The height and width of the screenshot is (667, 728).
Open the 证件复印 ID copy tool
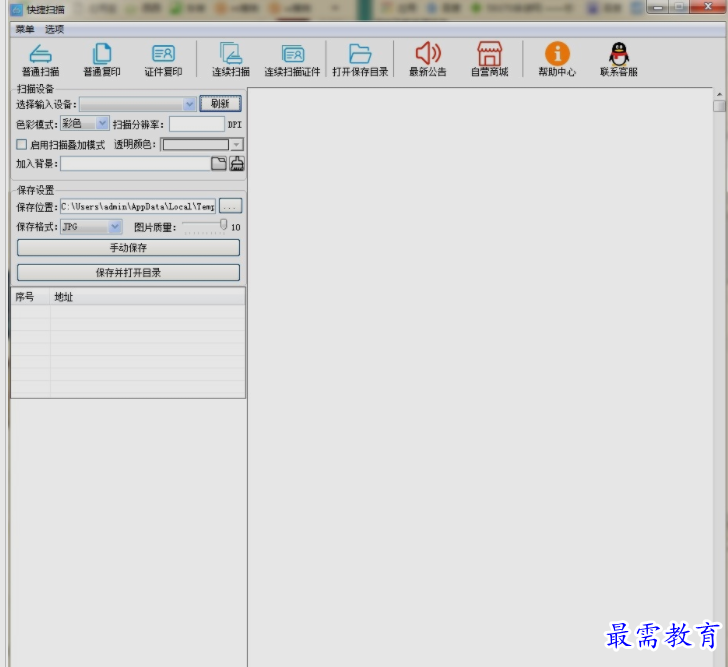(163, 59)
